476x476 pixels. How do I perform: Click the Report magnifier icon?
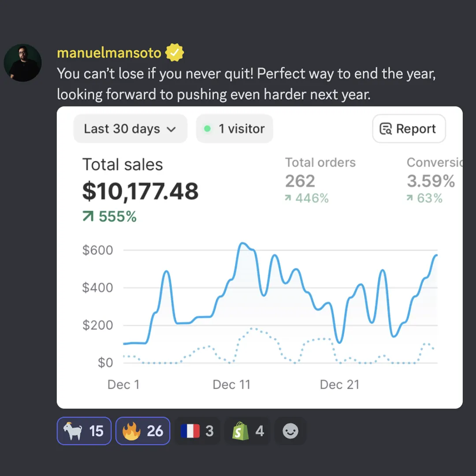[386, 129]
